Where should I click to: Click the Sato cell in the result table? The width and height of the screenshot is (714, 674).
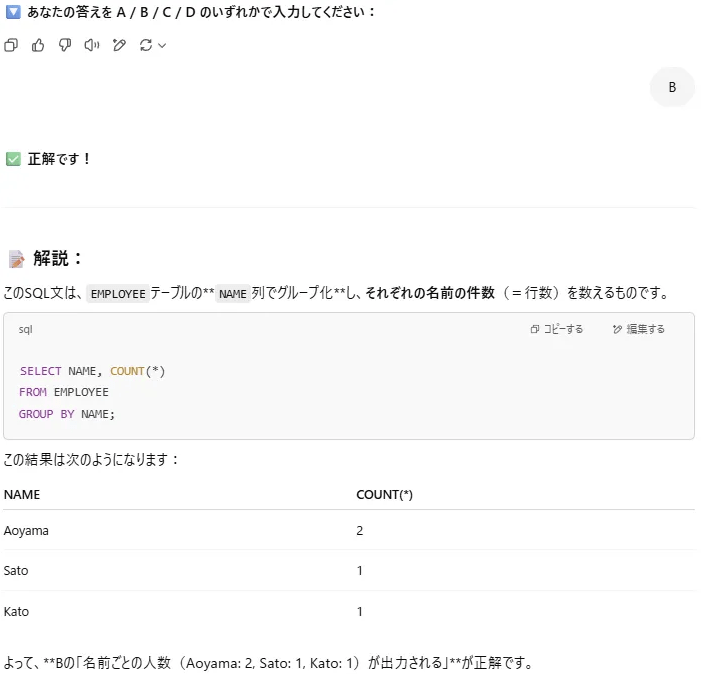click(17, 571)
